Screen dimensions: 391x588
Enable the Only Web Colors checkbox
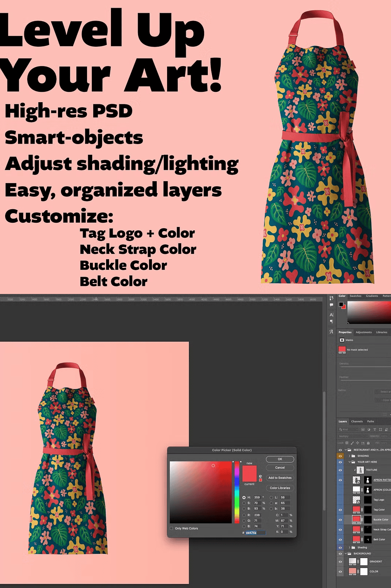(x=171, y=528)
